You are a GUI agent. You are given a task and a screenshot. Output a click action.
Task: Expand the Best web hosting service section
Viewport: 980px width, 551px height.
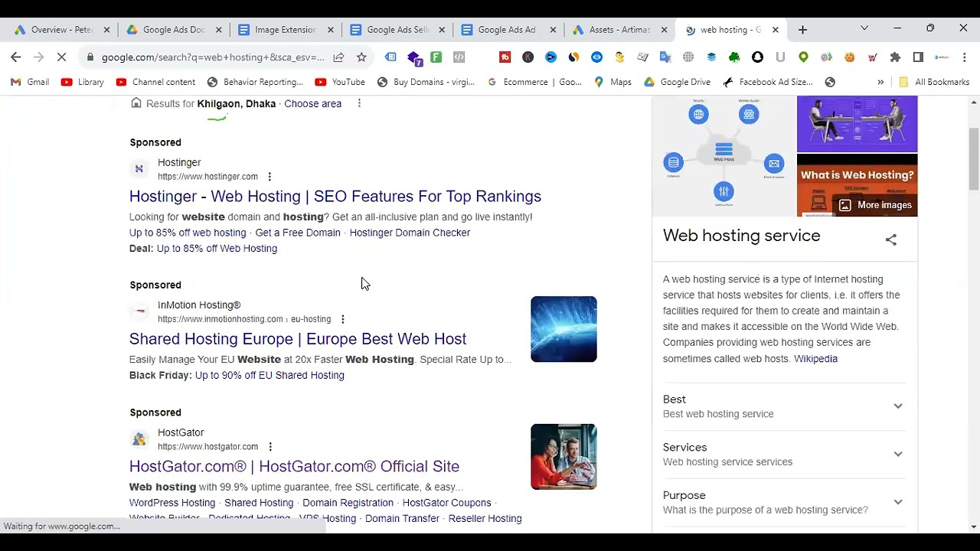coord(784,406)
